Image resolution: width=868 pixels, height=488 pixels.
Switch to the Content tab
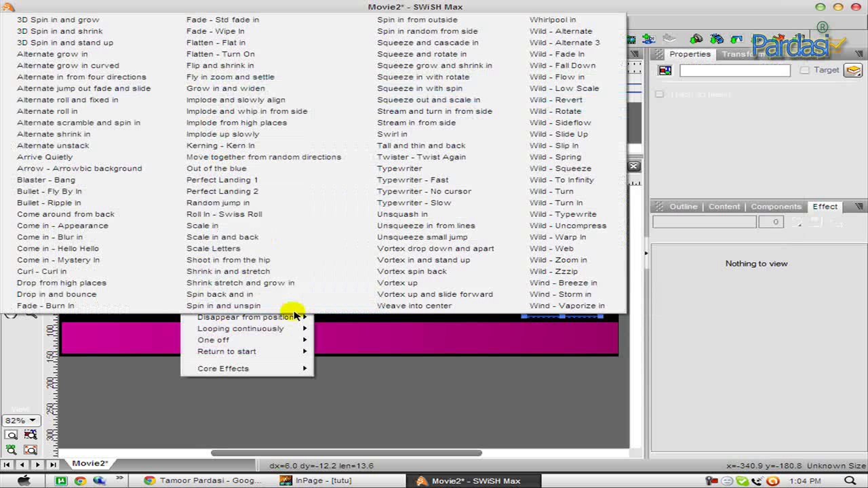click(724, 206)
